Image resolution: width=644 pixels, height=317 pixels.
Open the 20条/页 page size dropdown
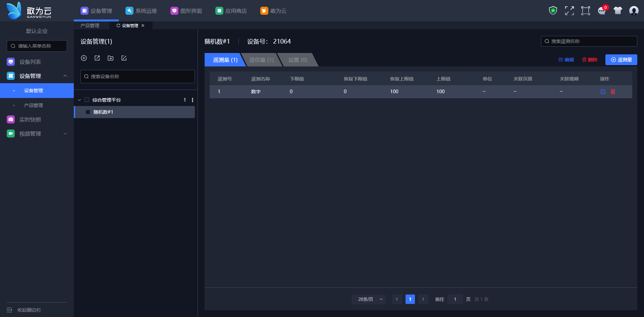tap(368, 299)
